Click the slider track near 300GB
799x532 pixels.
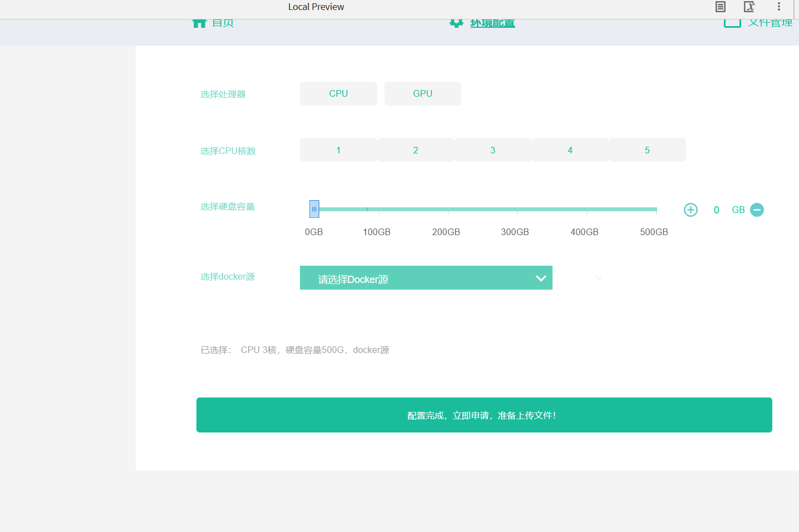[x=517, y=210]
